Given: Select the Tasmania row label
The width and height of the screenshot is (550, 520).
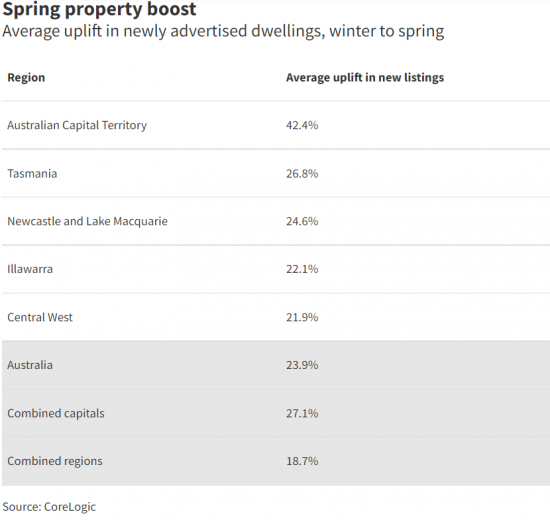Looking at the screenshot, I should click(x=32, y=174).
